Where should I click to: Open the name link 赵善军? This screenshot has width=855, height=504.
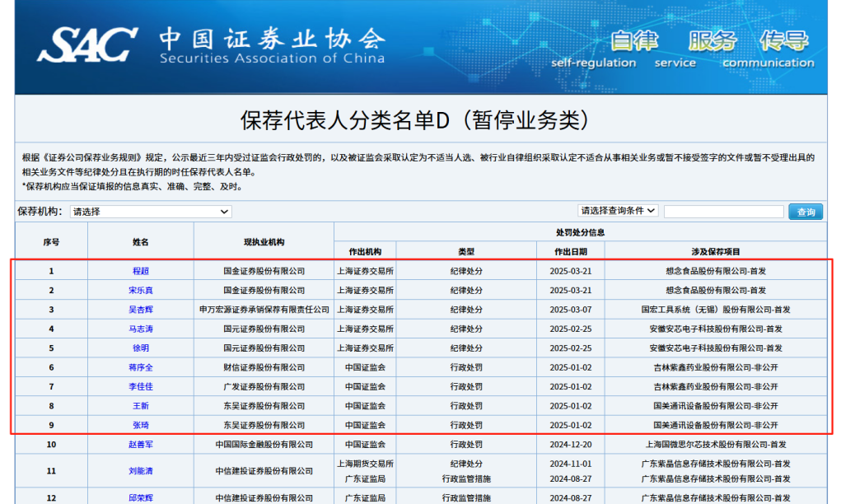tap(141, 445)
